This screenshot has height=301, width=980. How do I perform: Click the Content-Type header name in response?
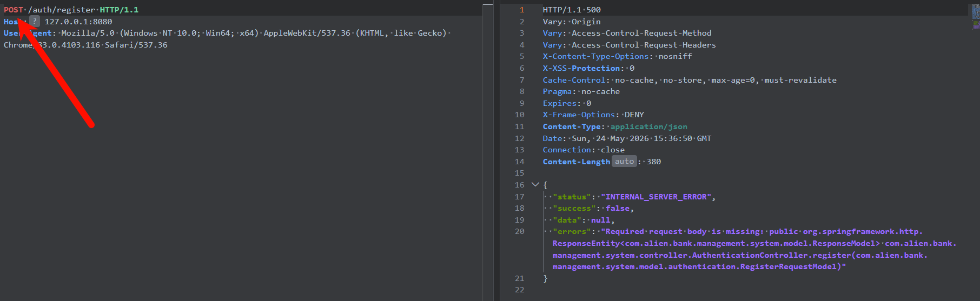[572, 126]
